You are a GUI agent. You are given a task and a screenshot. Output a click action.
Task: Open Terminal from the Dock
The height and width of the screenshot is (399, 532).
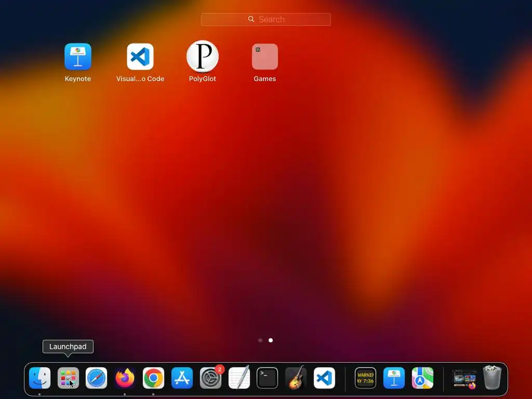[x=268, y=378]
